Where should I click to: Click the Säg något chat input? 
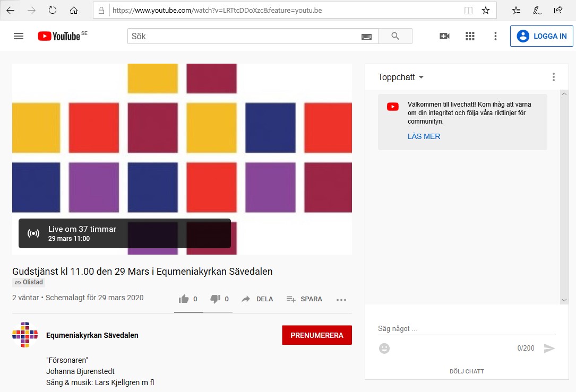[467, 328]
